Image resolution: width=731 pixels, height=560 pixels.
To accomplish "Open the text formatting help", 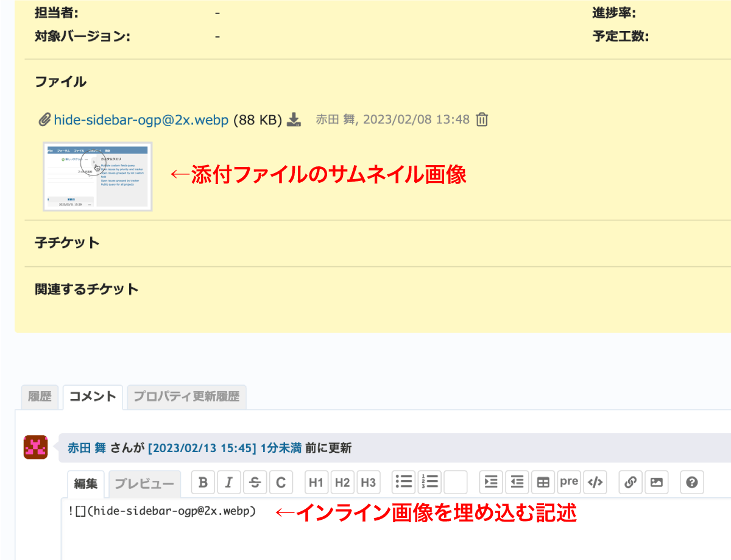I will 691,483.
